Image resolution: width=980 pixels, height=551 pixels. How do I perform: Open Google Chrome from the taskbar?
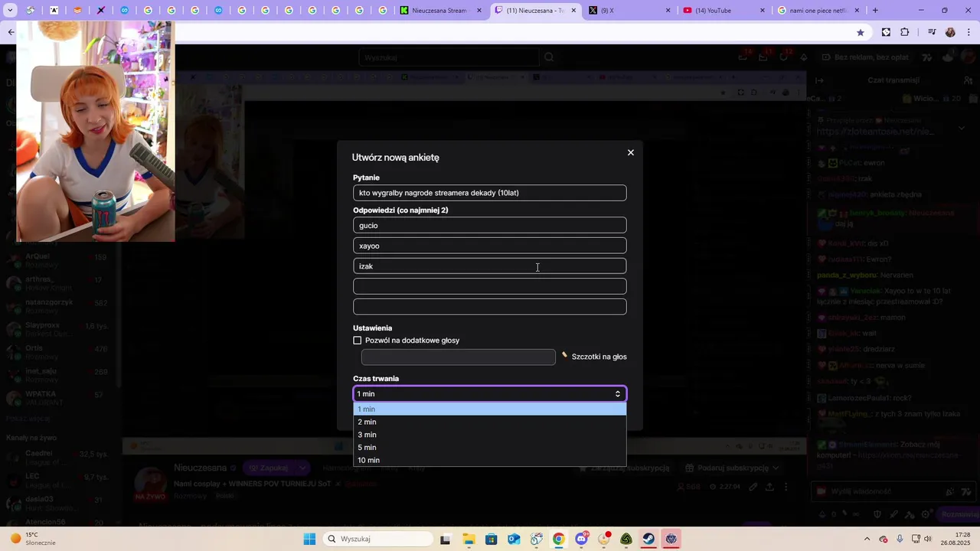[559, 539]
